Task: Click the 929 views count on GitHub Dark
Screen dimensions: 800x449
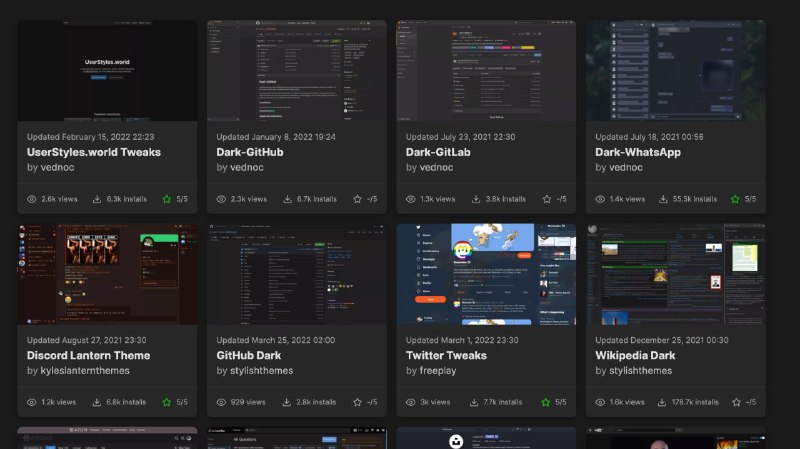Action: [x=248, y=402]
